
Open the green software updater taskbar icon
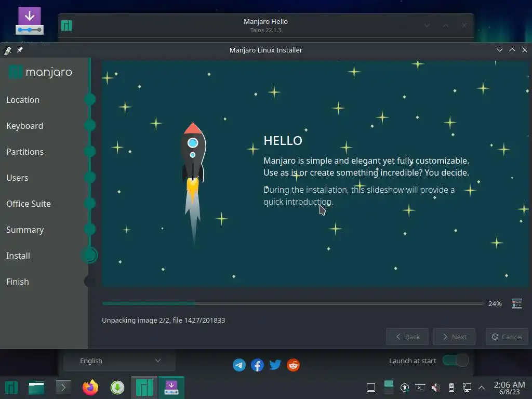(117, 388)
